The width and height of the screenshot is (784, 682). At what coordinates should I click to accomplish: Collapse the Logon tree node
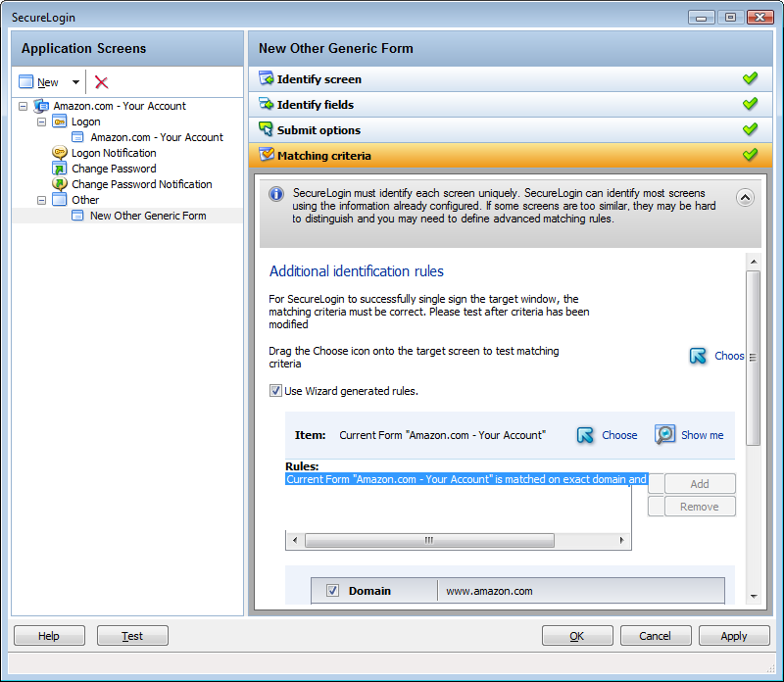42,122
